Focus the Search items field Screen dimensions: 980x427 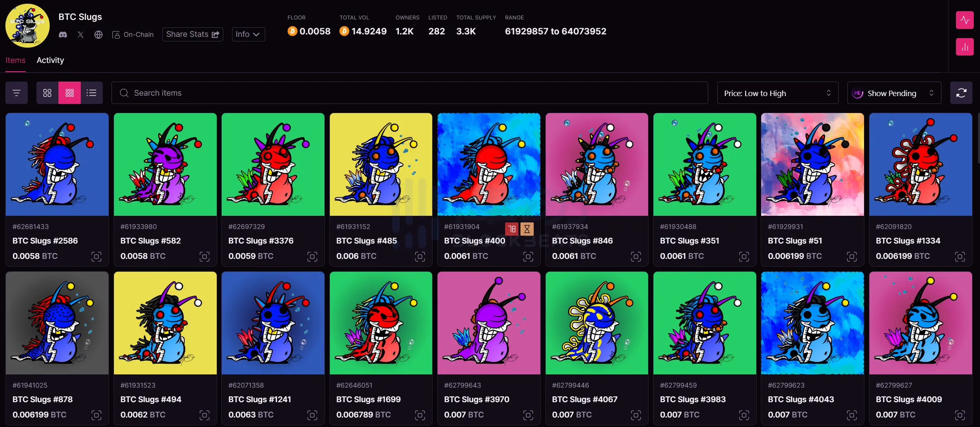410,93
